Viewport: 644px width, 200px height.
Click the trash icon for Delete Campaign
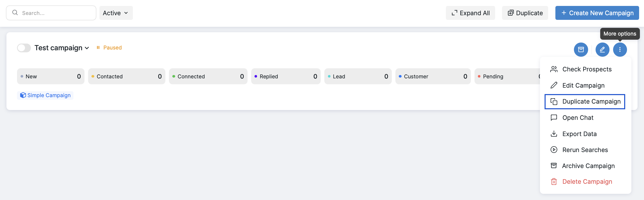(554, 182)
